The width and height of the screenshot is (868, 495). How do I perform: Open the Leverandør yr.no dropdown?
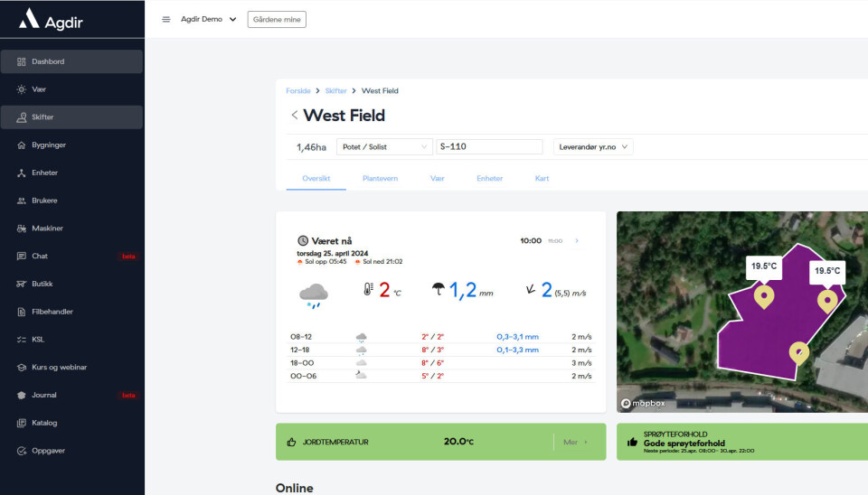593,146
